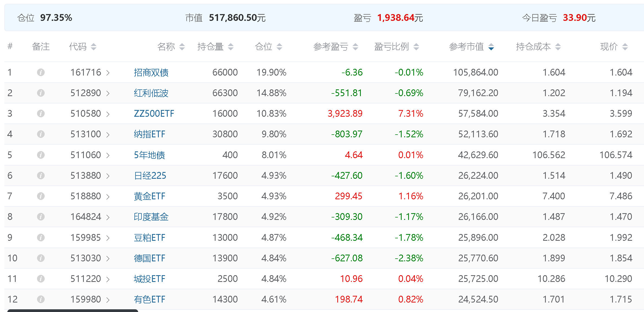This screenshot has width=644, height=312.
Task: Toggle sort on 盈亏比例 column
Action: pos(416,47)
